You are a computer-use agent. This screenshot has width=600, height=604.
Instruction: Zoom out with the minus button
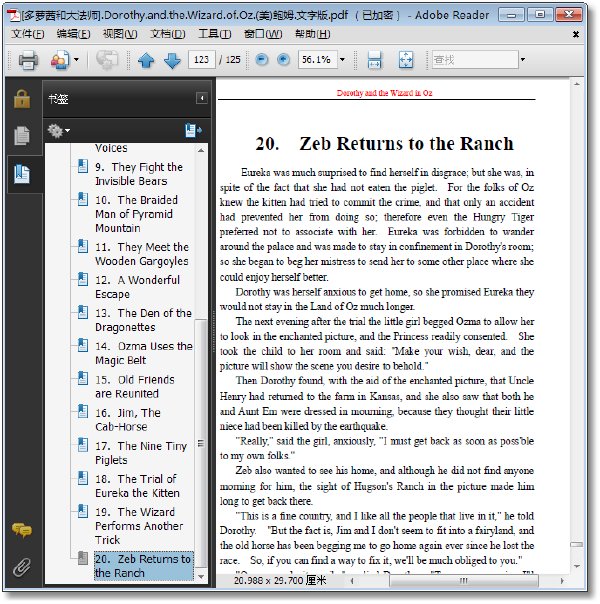261,60
